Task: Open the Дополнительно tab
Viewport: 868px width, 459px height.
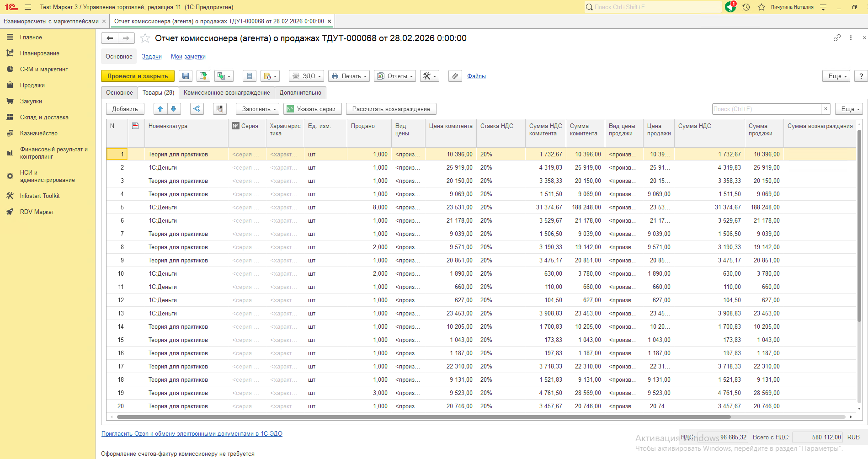Action: pyautogui.click(x=300, y=93)
